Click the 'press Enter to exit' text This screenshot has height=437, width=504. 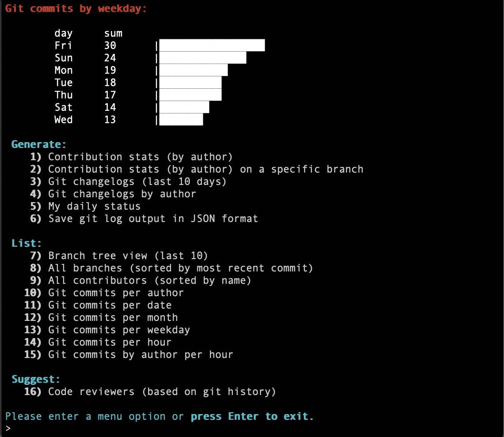(252, 416)
